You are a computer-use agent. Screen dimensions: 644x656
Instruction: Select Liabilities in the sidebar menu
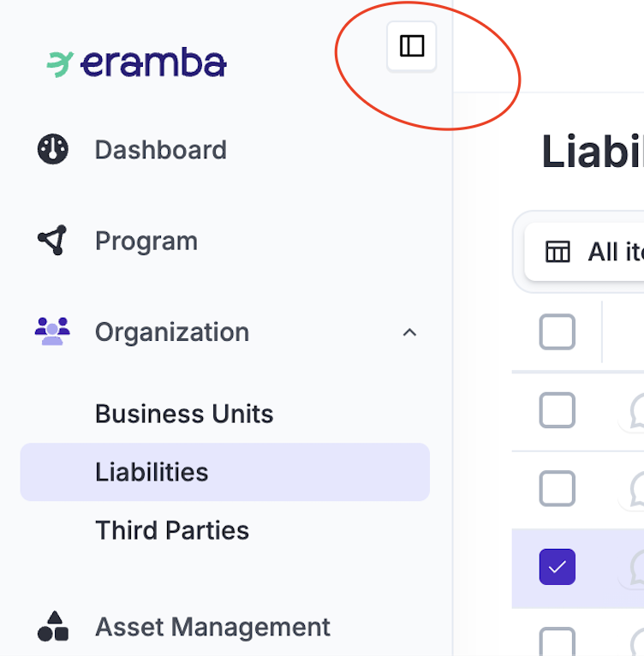(x=152, y=472)
